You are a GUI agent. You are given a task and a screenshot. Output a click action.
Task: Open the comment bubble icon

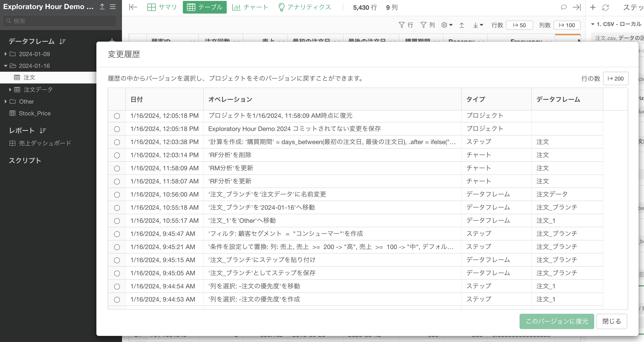coord(563,7)
